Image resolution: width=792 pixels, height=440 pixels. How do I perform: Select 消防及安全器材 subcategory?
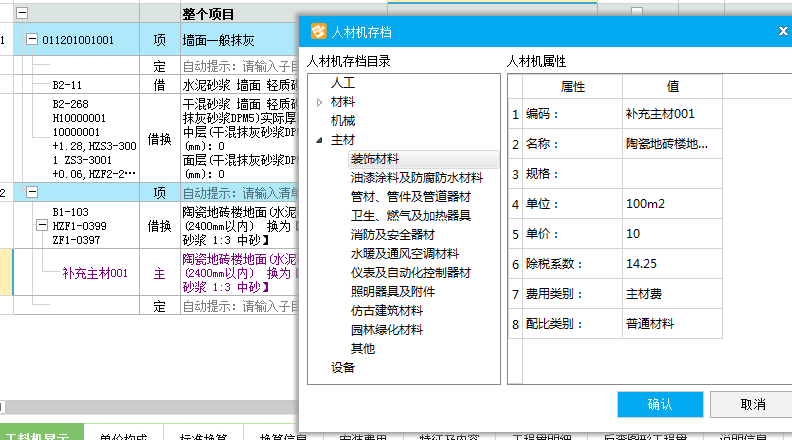click(x=392, y=235)
